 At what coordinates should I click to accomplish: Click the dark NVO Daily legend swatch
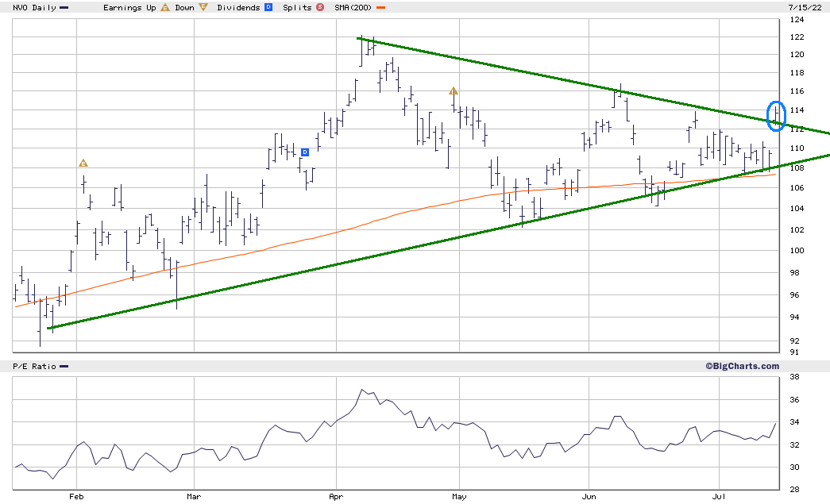coord(64,8)
